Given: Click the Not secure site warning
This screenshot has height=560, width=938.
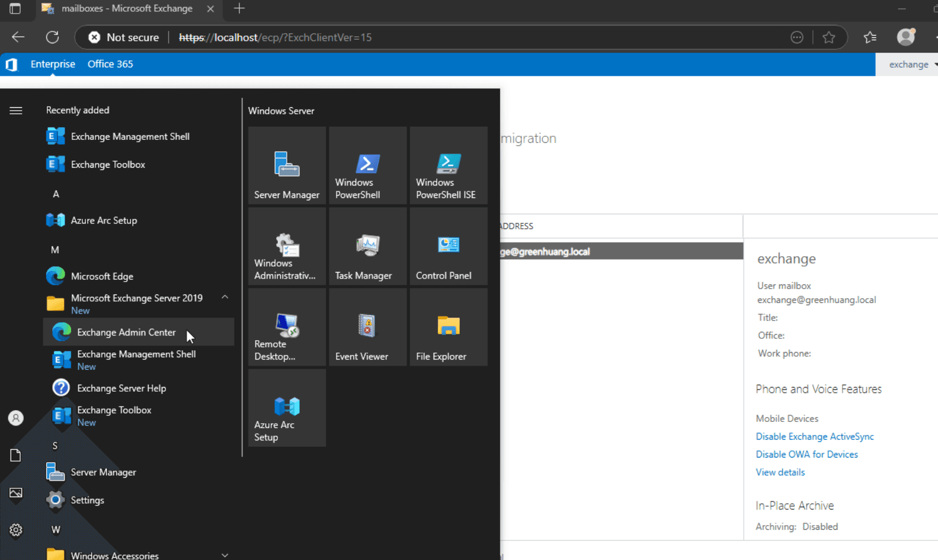Looking at the screenshot, I should [124, 37].
